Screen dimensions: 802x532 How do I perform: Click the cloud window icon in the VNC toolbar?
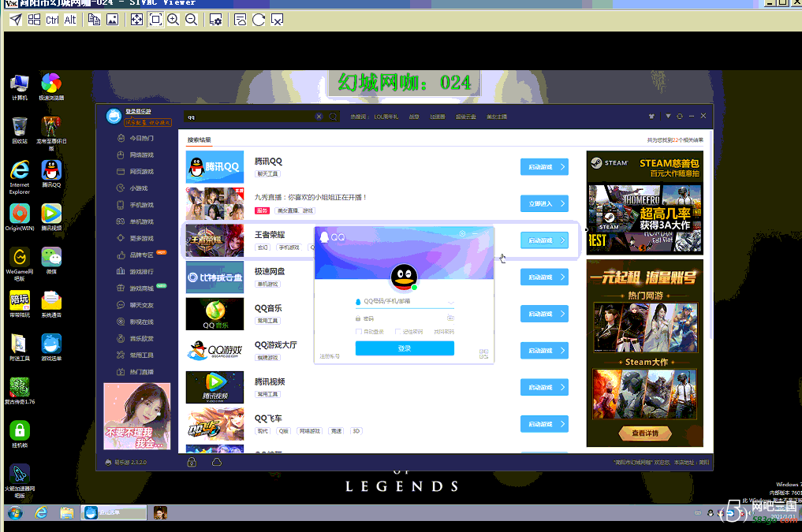coord(240,20)
